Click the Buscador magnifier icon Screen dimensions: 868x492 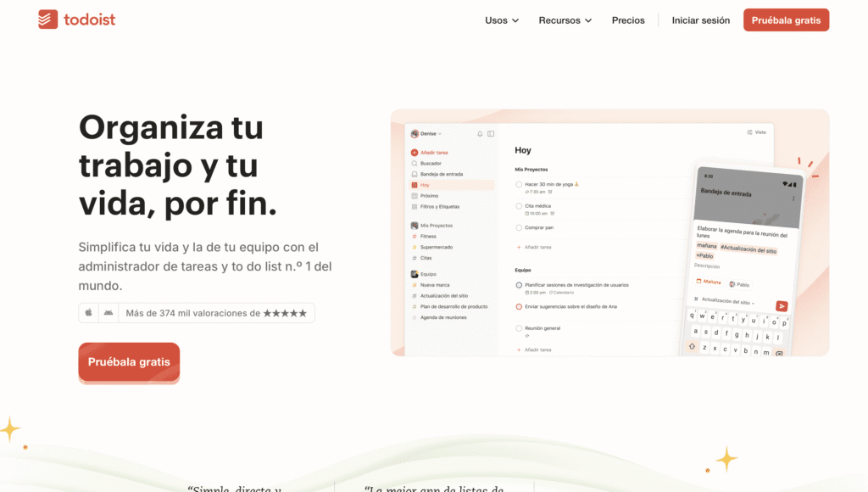click(x=414, y=164)
